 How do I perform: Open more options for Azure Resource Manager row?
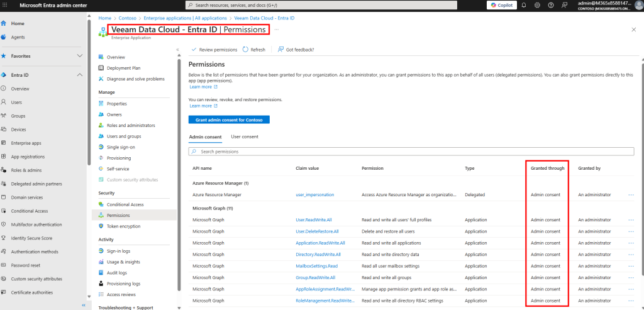click(x=631, y=195)
